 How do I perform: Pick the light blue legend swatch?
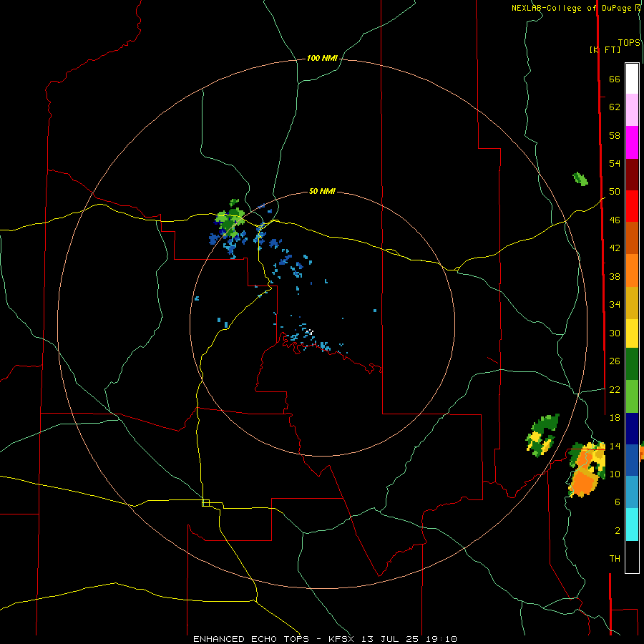pyautogui.click(x=632, y=492)
